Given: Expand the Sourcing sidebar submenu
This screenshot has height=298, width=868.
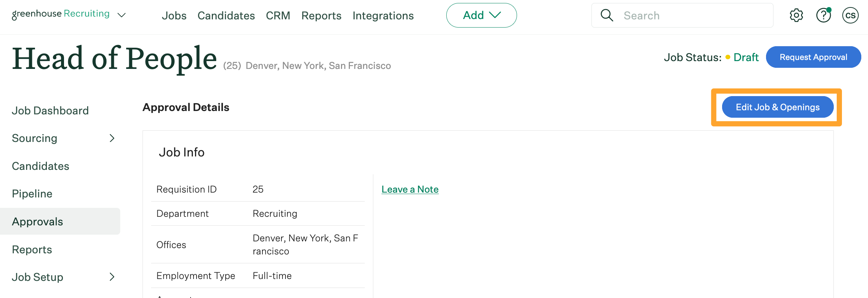Looking at the screenshot, I should tap(112, 138).
